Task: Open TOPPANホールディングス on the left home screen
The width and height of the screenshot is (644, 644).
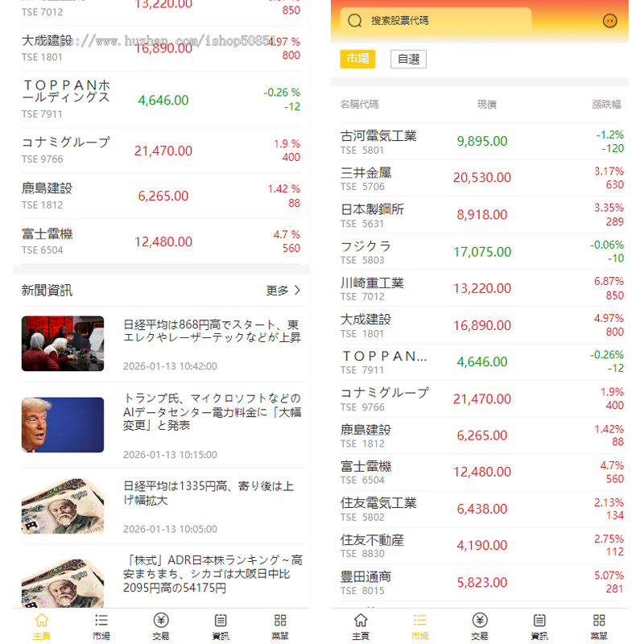Action: [x=161, y=99]
